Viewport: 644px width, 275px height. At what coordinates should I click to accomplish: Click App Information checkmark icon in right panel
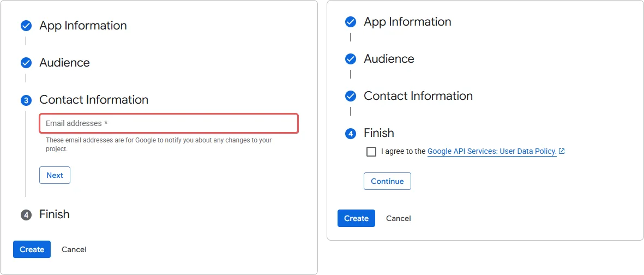coord(351,22)
